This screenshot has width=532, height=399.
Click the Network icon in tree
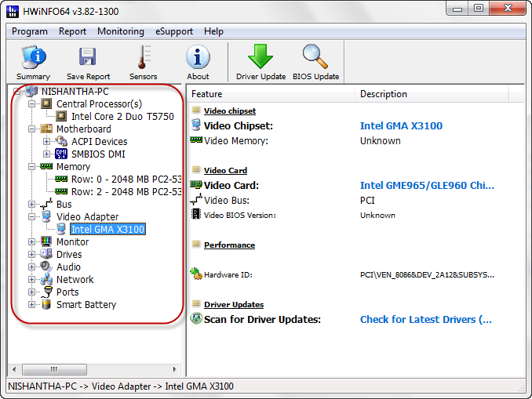pyautogui.click(x=46, y=279)
